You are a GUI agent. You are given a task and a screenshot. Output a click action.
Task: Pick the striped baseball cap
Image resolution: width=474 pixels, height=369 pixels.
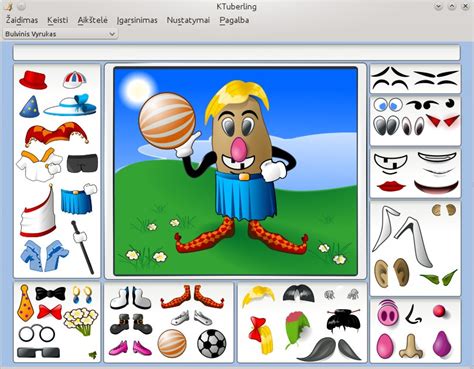(75, 80)
